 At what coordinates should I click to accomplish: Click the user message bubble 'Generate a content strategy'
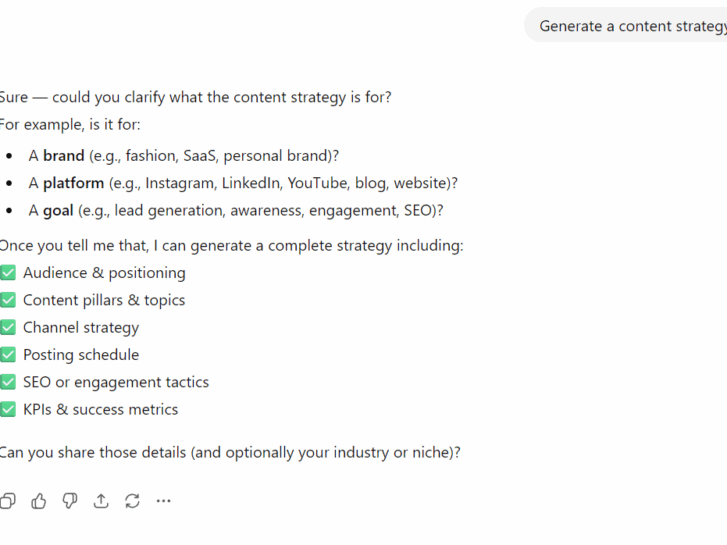631,26
